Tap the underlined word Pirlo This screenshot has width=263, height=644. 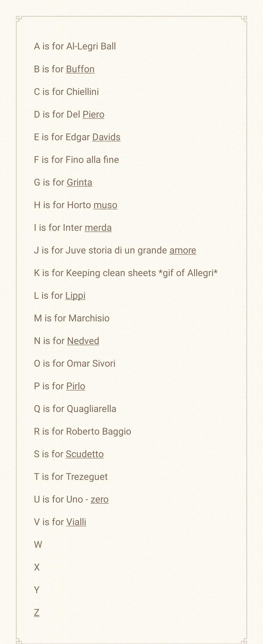point(76,386)
